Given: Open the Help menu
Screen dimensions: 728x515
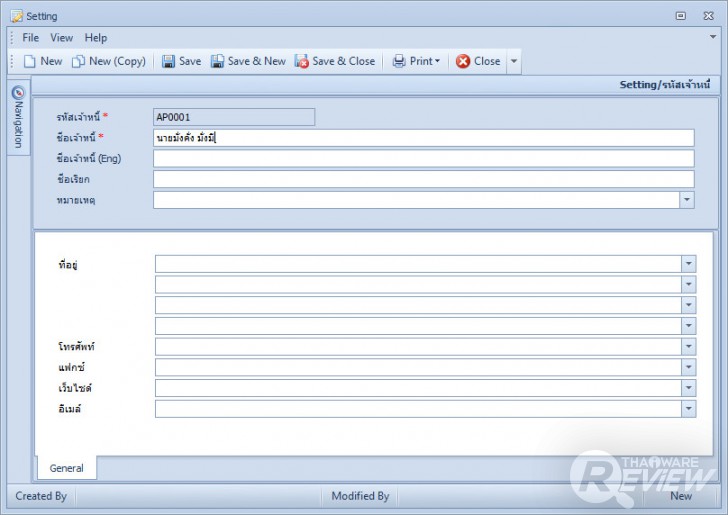Looking at the screenshot, I should pyautogui.click(x=96, y=38).
